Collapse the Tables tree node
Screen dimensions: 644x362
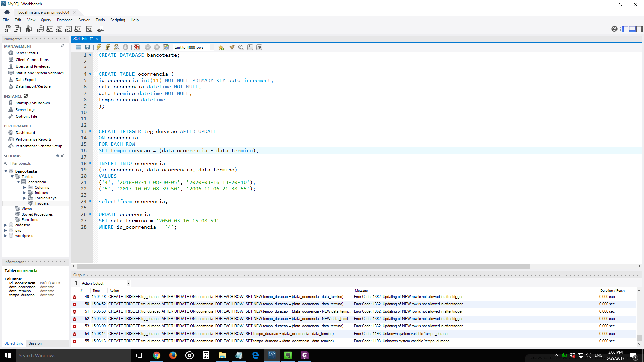pyautogui.click(x=12, y=177)
